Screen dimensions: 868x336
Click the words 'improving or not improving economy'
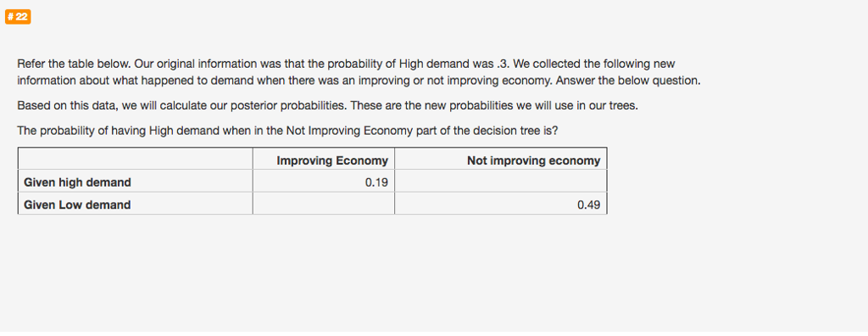pos(454,81)
